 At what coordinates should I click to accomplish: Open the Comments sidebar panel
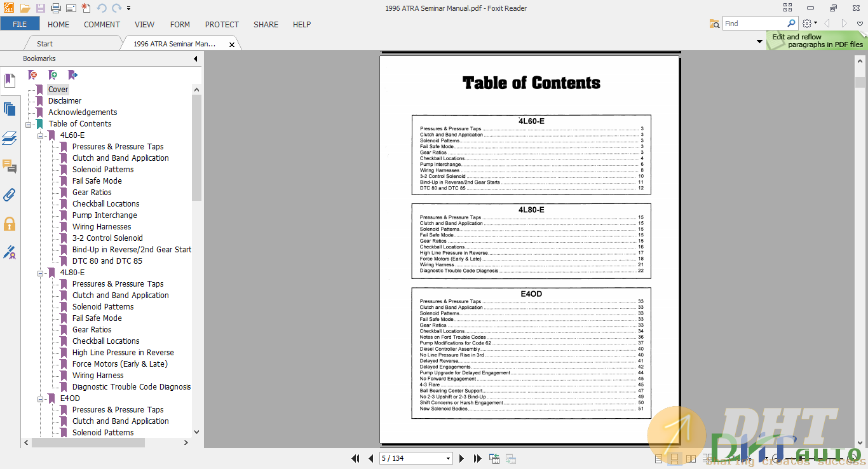tap(10, 167)
